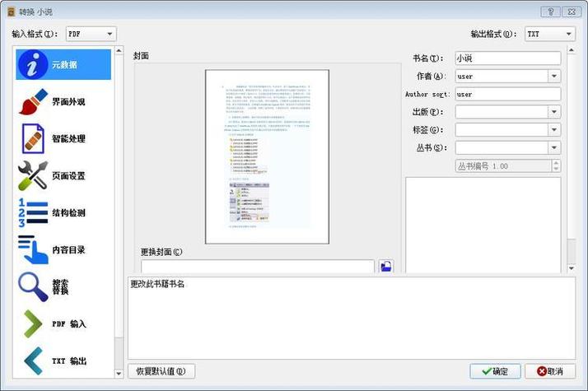Select the 内容目录 text label
The height and width of the screenshot is (391, 588).
[x=68, y=249]
